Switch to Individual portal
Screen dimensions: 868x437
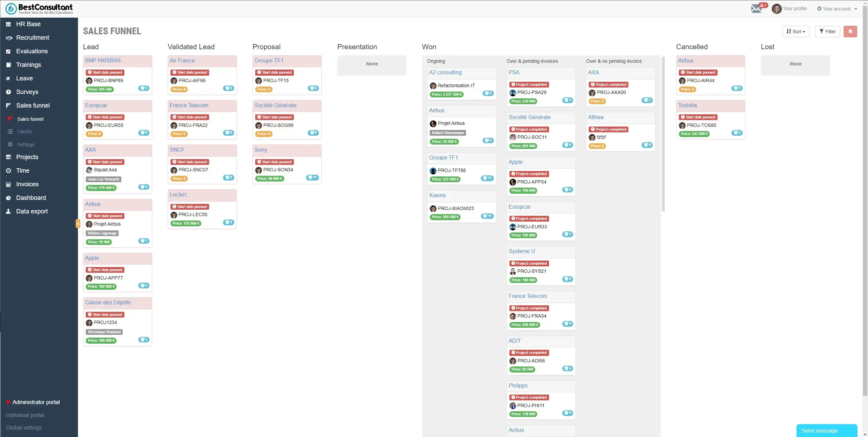(x=25, y=415)
